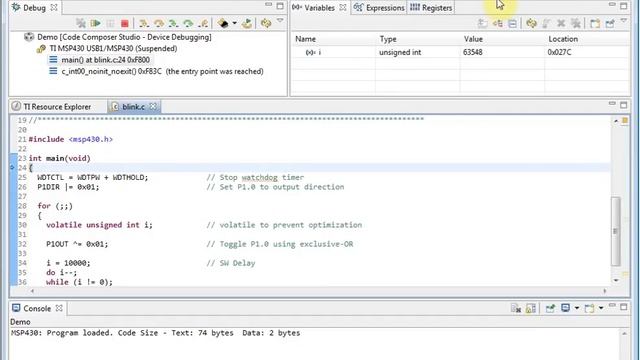Click the console scroll-up arrow
Screen dimensions: 640x360
point(624,334)
